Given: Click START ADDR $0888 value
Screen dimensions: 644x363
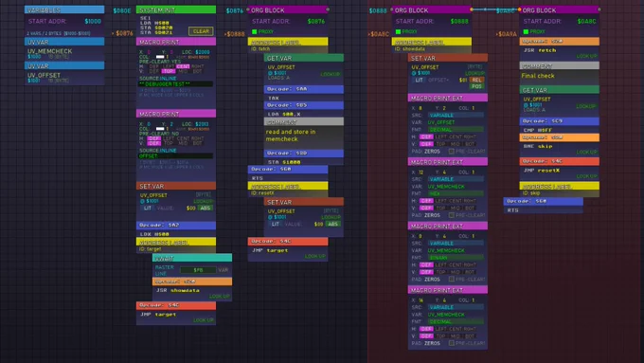Looking at the screenshot, I should tap(459, 21).
